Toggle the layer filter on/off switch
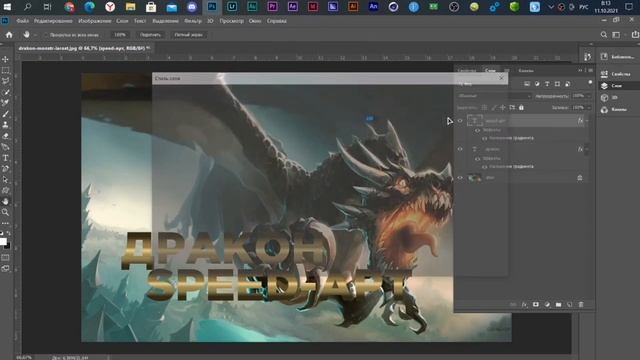This screenshot has height=360, width=640. point(590,83)
